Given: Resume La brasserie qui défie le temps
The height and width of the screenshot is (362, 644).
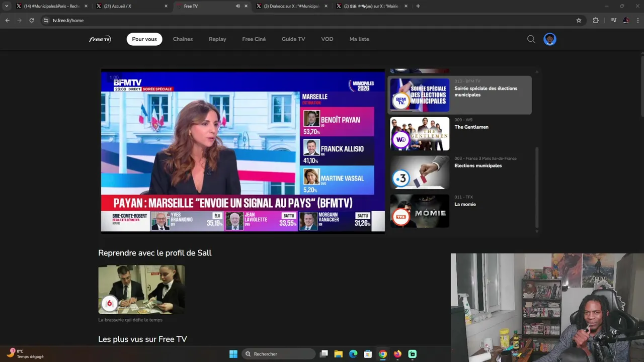Looking at the screenshot, I should click(x=141, y=290).
